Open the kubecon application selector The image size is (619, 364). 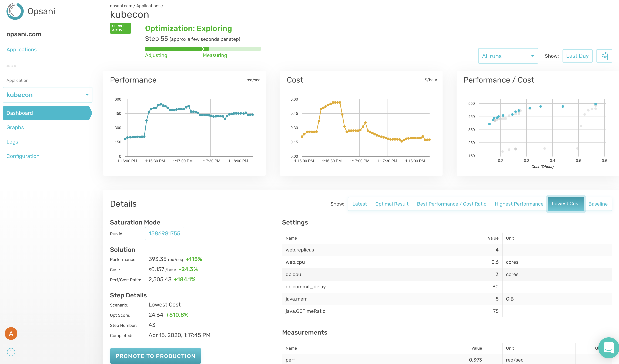click(x=48, y=95)
